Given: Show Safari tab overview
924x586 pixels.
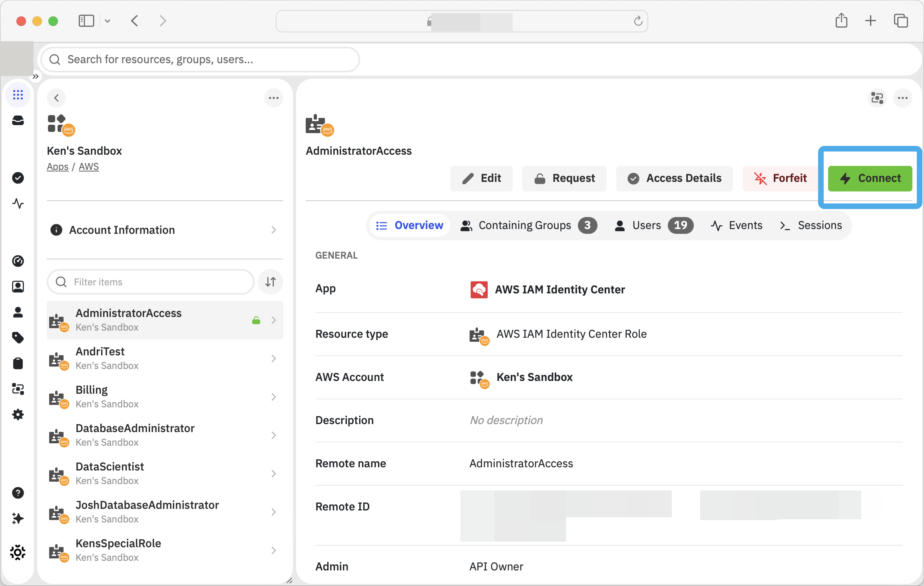Looking at the screenshot, I should 901,21.
